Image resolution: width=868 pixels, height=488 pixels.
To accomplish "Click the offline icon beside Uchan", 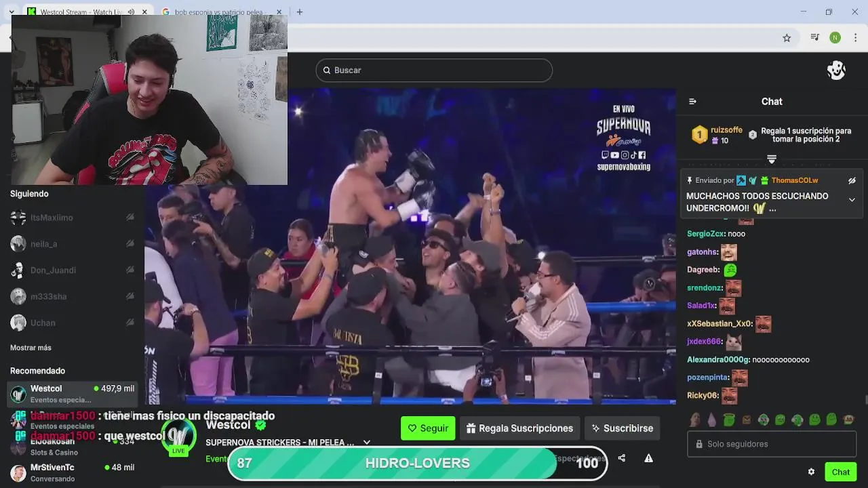I will tap(130, 323).
